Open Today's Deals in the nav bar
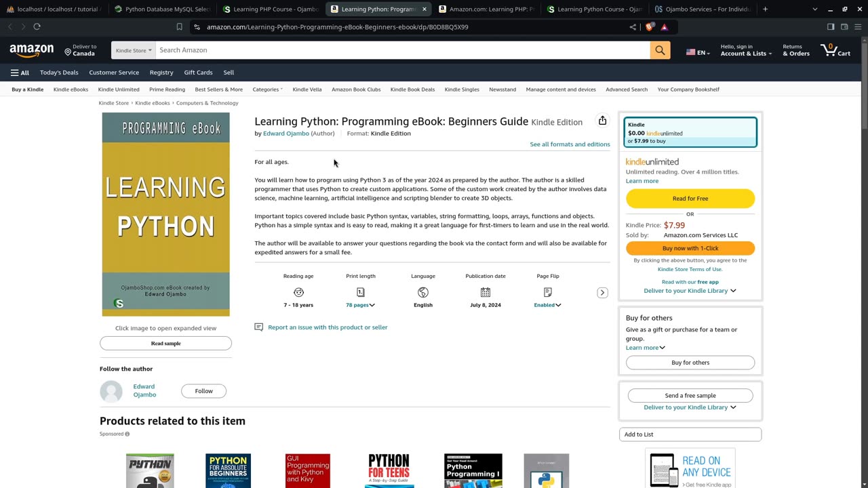This screenshot has width=868, height=488. pyautogui.click(x=59, y=73)
